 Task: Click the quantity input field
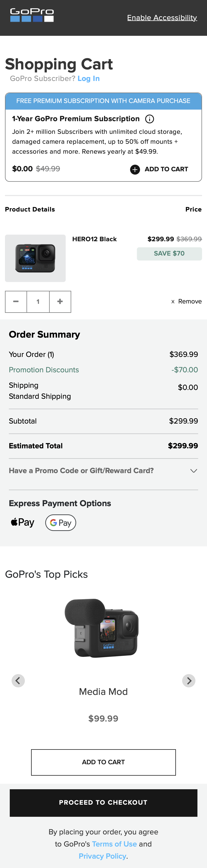point(38,302)
